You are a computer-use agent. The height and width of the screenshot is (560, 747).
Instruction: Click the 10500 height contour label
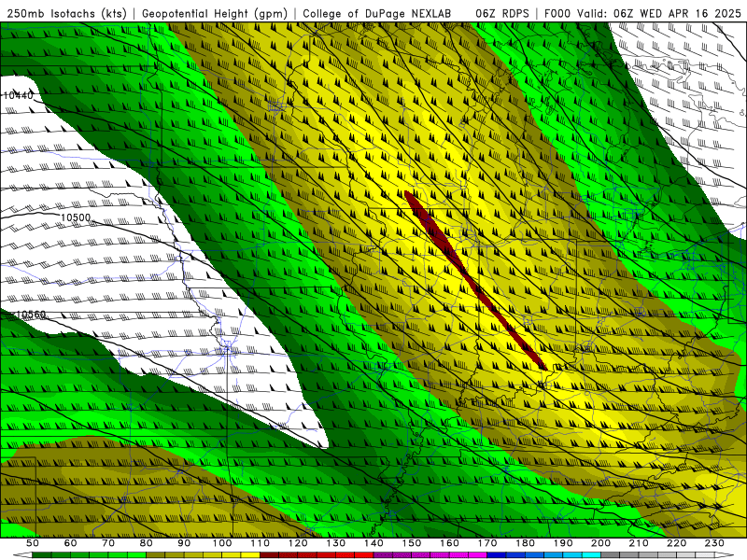76,217
